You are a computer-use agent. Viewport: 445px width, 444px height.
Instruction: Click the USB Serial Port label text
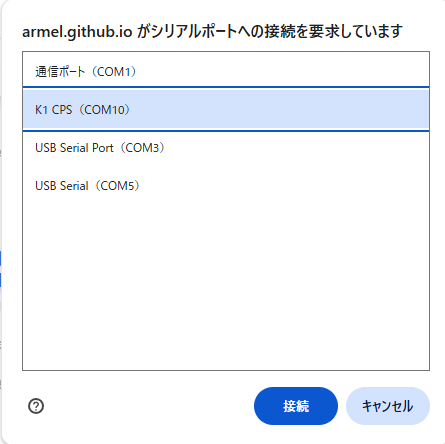coord(74,148)
